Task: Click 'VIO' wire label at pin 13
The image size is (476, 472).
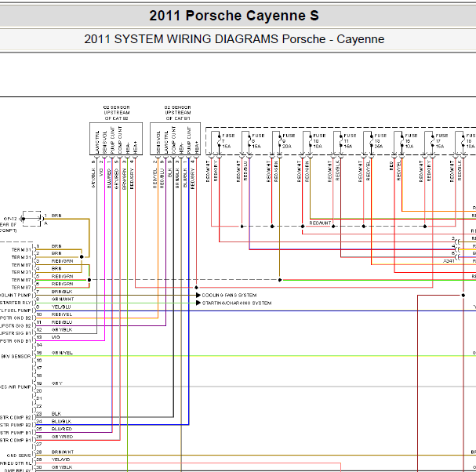Action: [x=56, y=337]
